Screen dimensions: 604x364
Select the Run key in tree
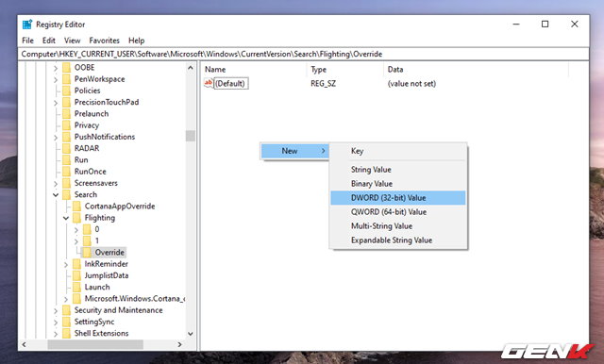(81, 160)
